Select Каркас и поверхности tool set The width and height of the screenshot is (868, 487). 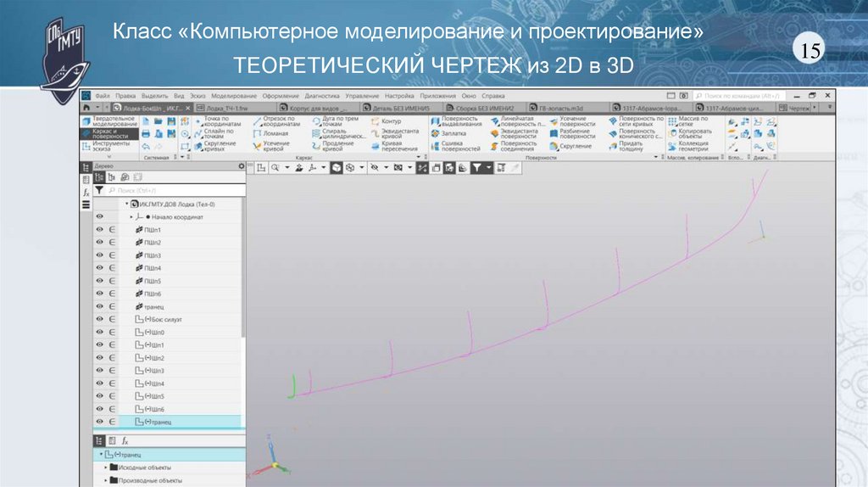(x=109, y=133)
